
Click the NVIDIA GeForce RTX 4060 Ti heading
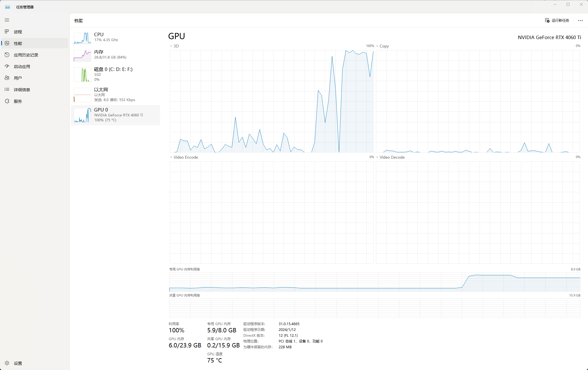coord(549,37)
